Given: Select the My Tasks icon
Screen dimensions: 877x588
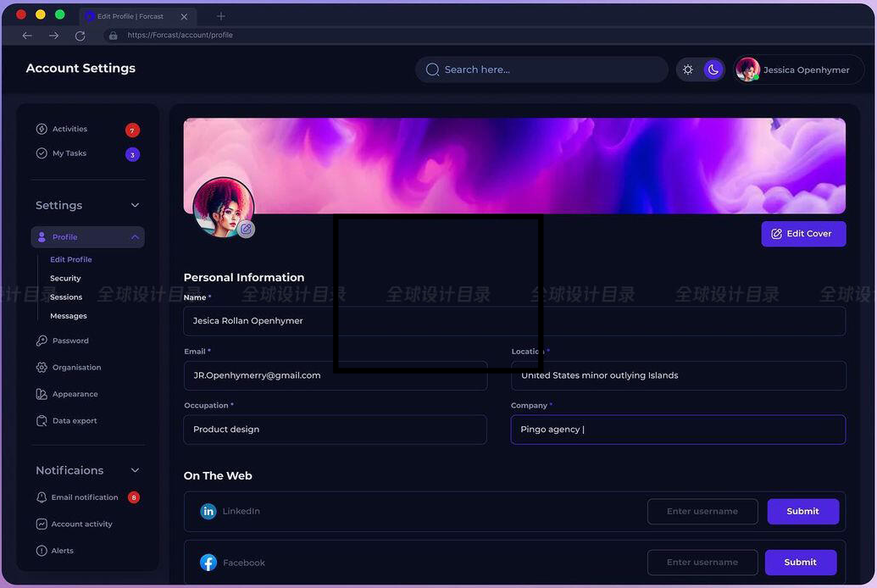Looking at the screenshot, I should [x=42, y=153].
